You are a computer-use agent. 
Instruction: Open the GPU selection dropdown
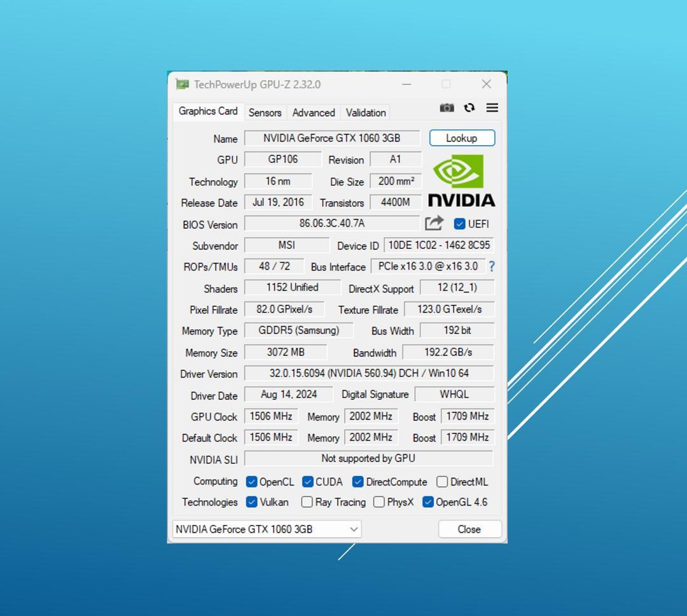(x=267, y=529)
